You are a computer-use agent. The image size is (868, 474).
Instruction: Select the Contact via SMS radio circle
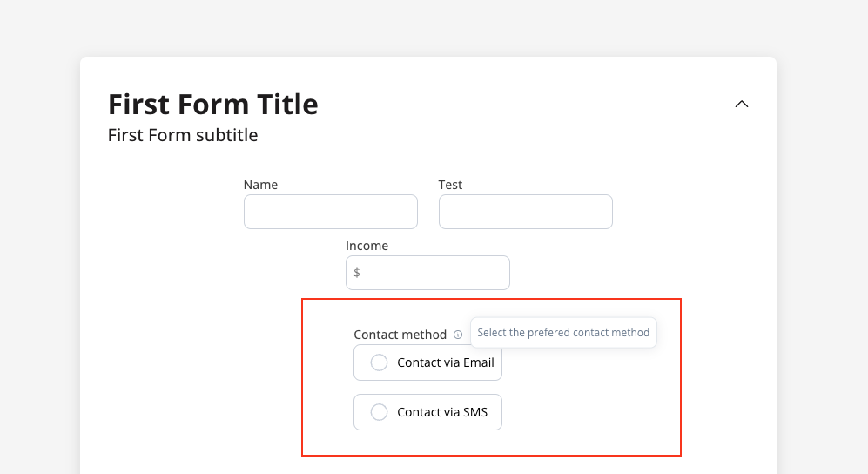(x=380, y=412)
